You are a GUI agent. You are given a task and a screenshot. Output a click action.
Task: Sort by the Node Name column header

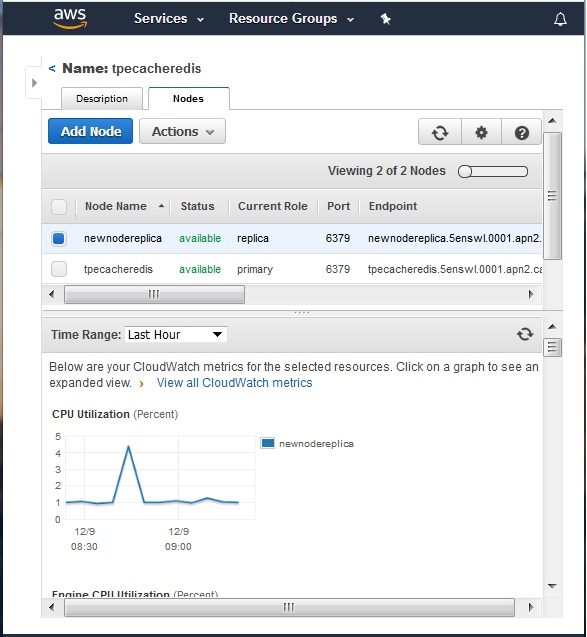[116, 206]
